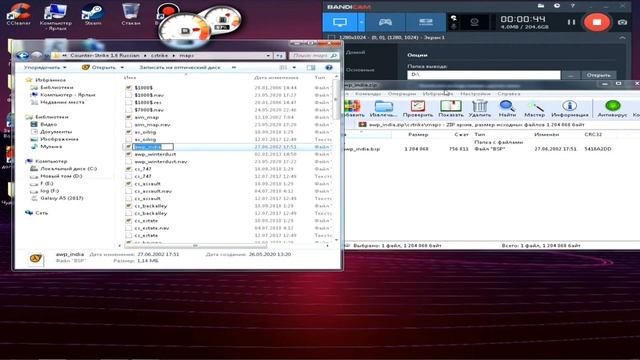This screenshot has height=360, width=640.
Task: Open WinRAR Информация (Info) tool
Action: [x=570, y=109]
